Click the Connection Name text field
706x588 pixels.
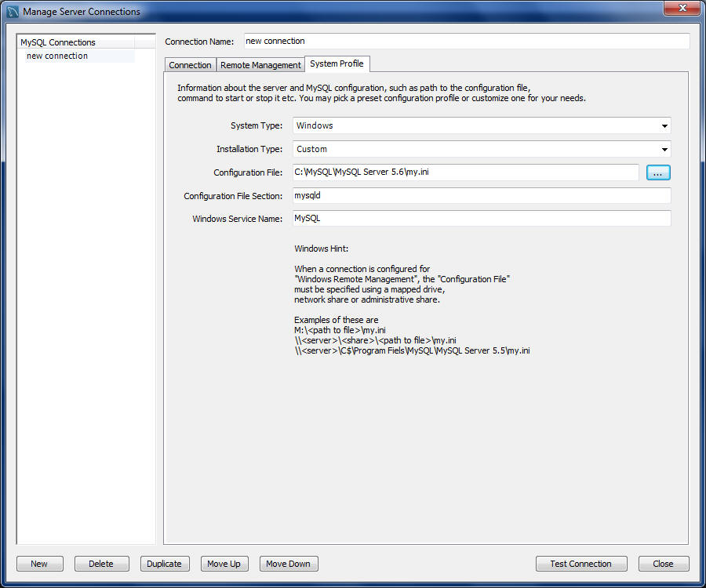click(x=466, y=42)
